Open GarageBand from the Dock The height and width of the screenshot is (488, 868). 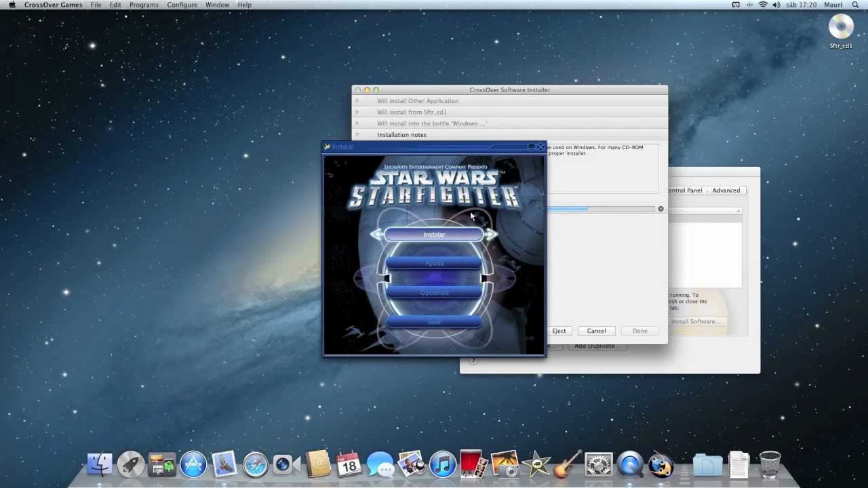coord(567,465)
